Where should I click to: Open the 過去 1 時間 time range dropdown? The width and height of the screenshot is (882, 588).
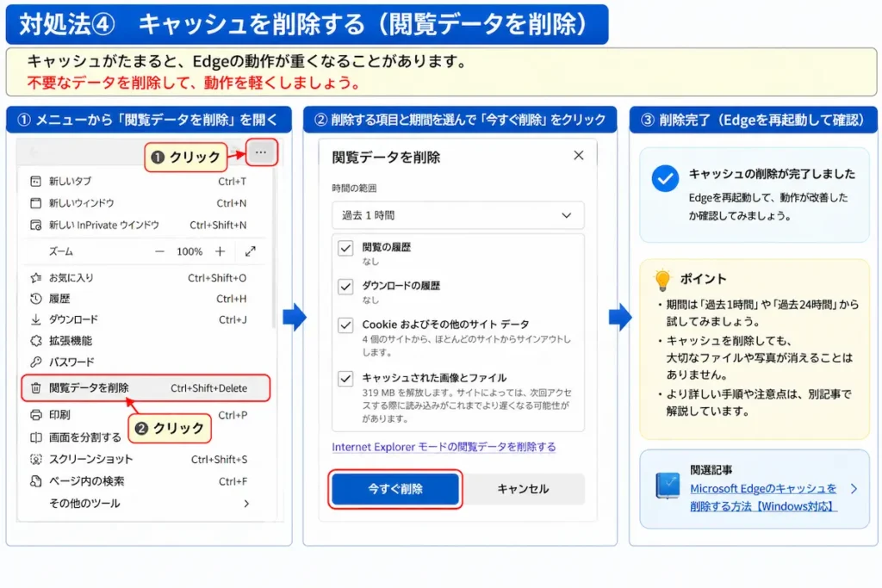tap(458, 215)
